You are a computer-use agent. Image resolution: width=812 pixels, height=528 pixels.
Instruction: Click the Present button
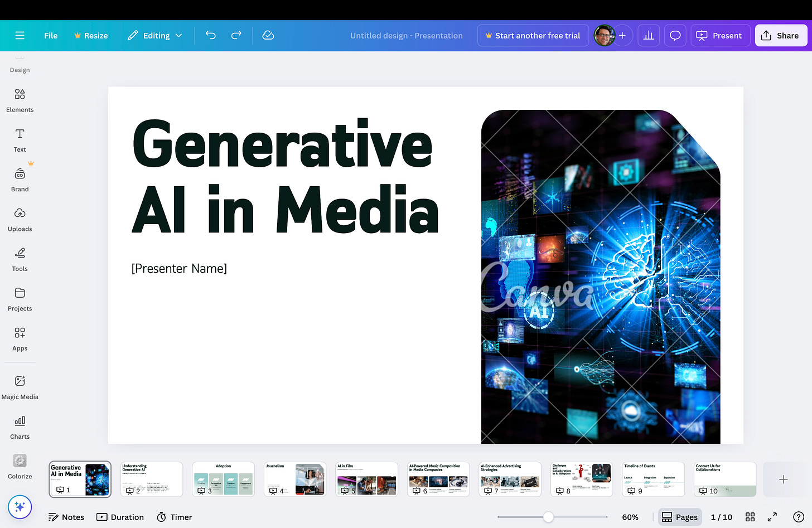[720, 35]
